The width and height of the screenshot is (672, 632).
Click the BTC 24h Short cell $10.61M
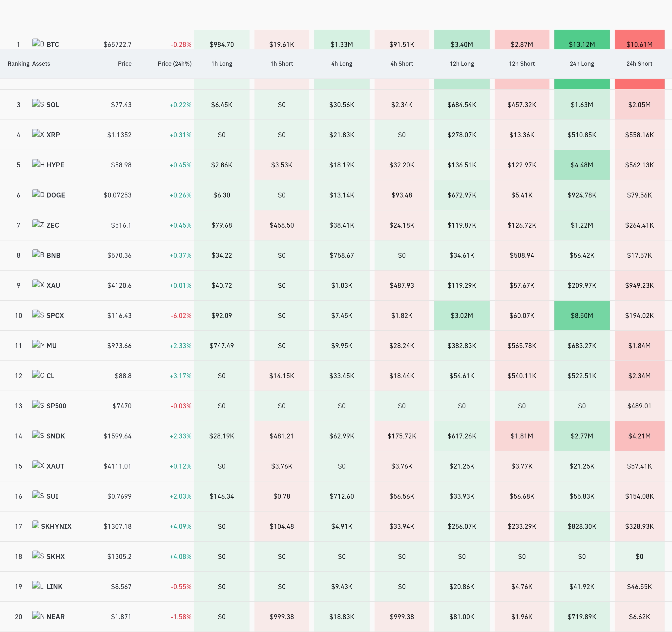pos(640,39)
